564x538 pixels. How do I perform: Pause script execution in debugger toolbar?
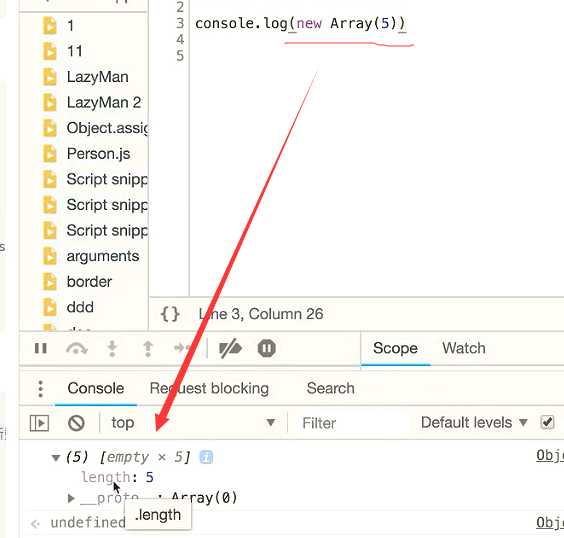click(41, 348)
